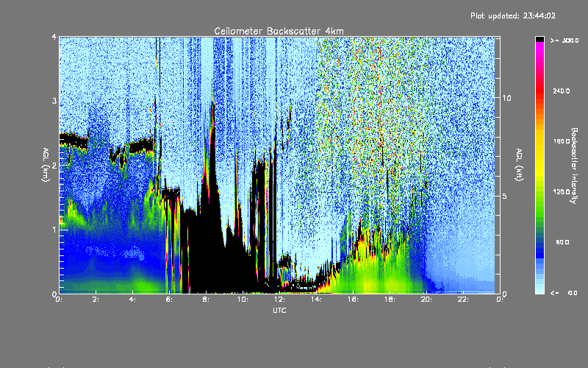The image size is (588, 368).
Task: Select the "20:" UTC time tick label
Action: click(426, 300)
